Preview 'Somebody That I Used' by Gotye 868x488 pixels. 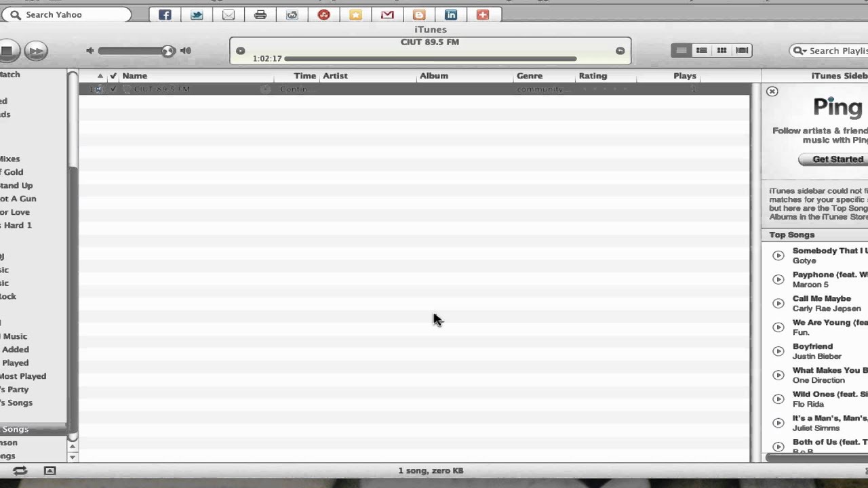778,256
